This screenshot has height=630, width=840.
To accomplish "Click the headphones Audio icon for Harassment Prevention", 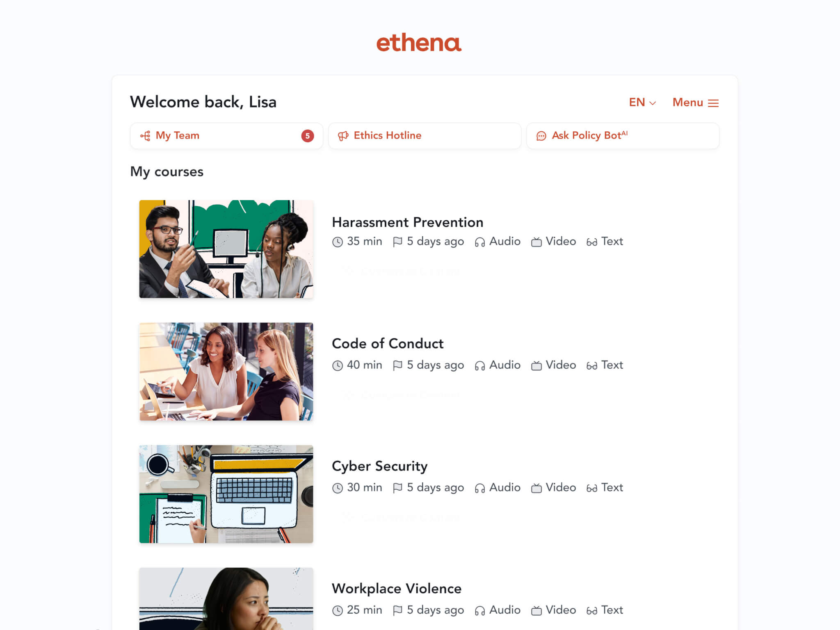I will 479,242.
